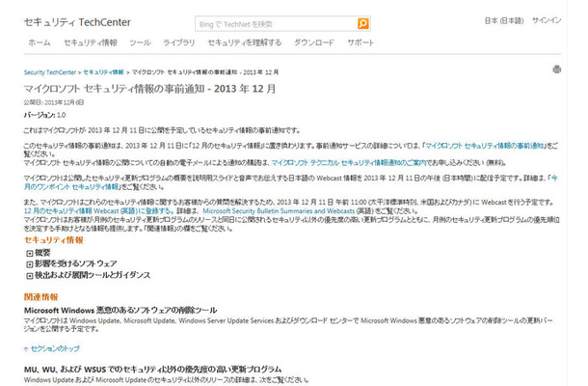Click the 関連情報 section heading

40,297
